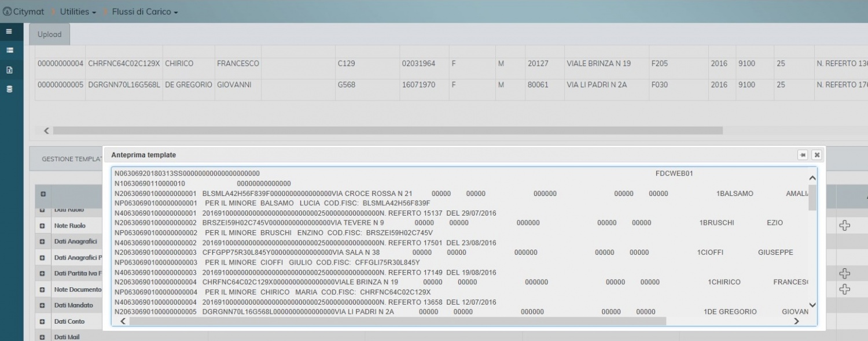Open the database sidebar icon
Image resolution: width=868 pixels, height=341 pixels.
(x=9, y=89)
